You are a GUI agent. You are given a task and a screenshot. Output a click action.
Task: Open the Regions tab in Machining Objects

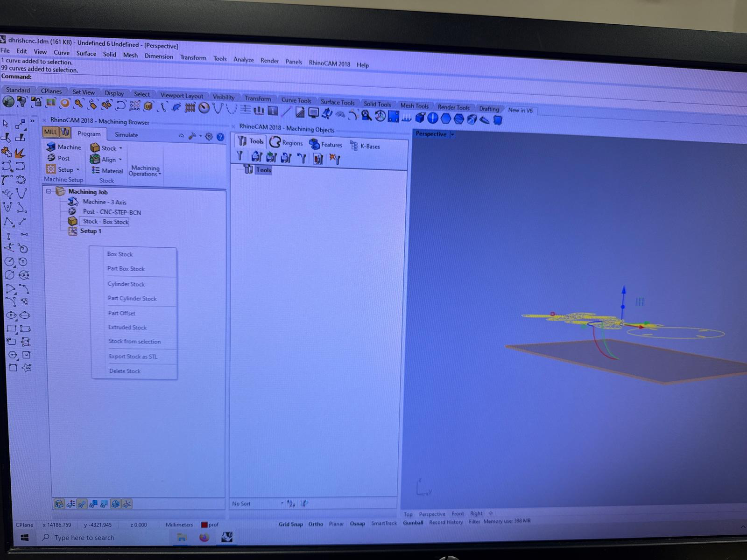tap(286, 143)
